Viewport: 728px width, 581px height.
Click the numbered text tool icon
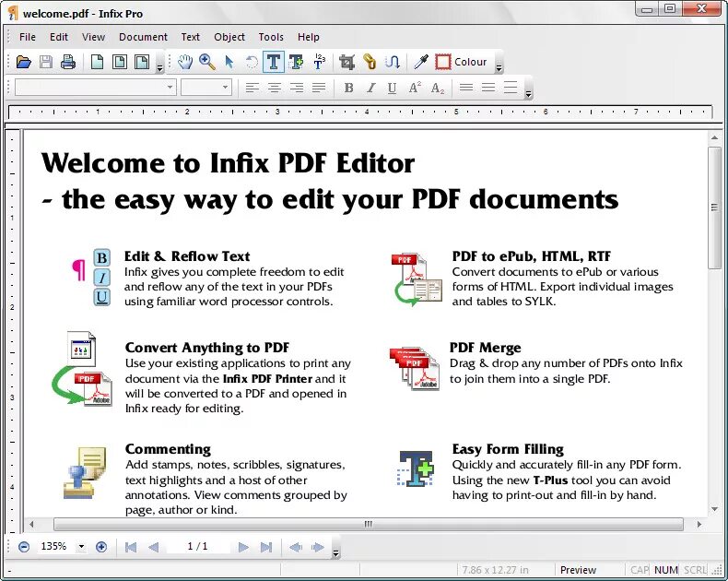(x=319, y=62)
